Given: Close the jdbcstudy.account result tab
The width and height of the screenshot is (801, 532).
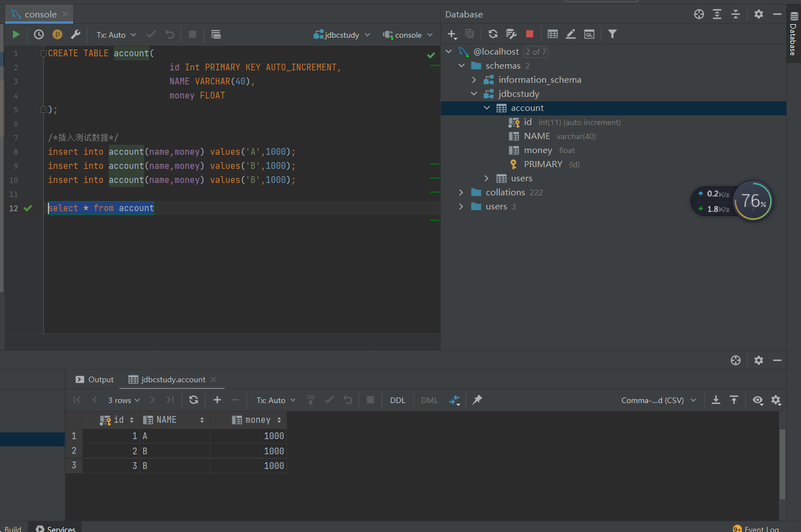Looking at the screenshot, I should point(213,379).
